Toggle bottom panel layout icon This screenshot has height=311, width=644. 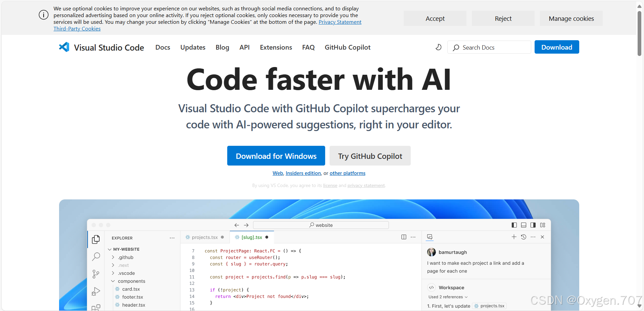[x=524, y=225]
